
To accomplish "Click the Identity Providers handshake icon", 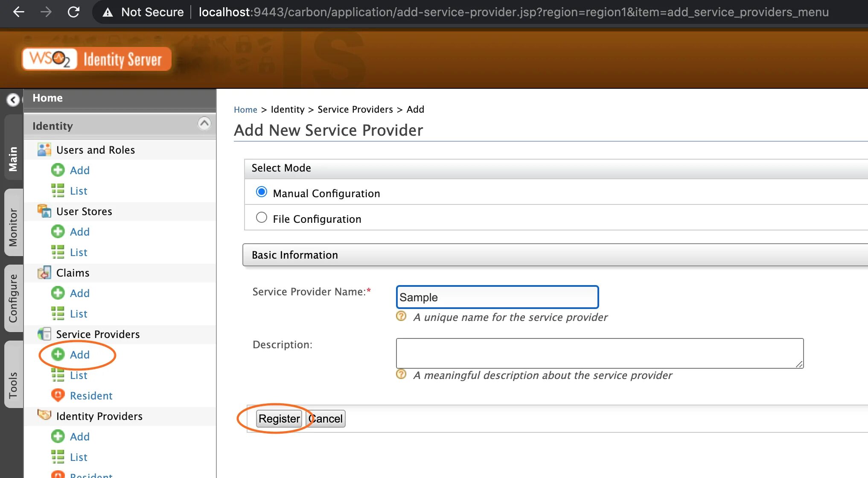I will 44,415.
